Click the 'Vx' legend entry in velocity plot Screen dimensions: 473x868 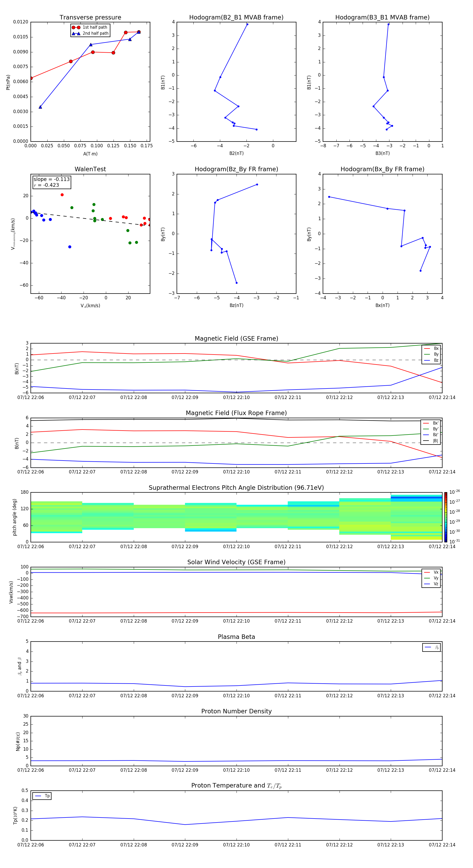[431, 572]
